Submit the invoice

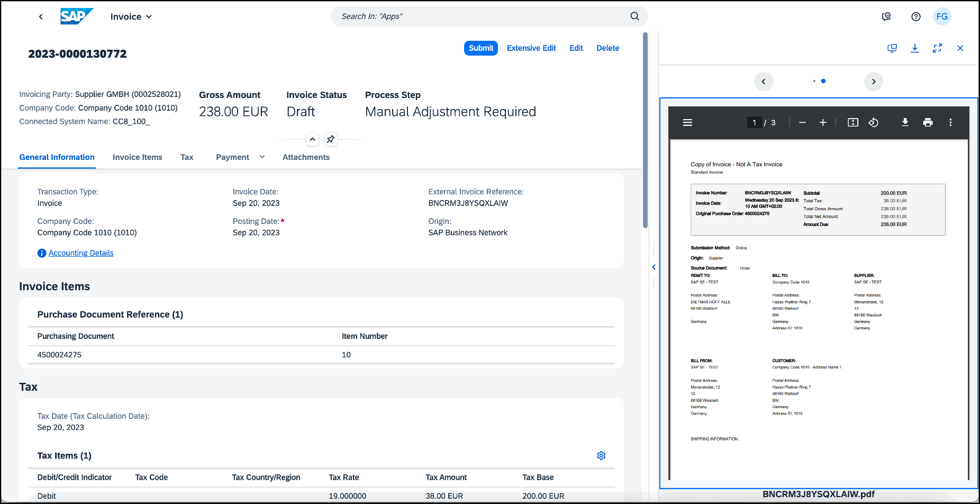pos(481,48)
